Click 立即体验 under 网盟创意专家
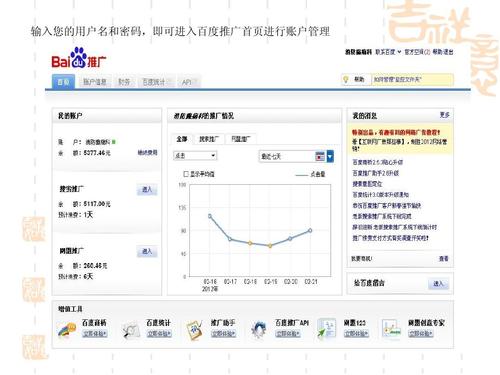 [421, 333]
